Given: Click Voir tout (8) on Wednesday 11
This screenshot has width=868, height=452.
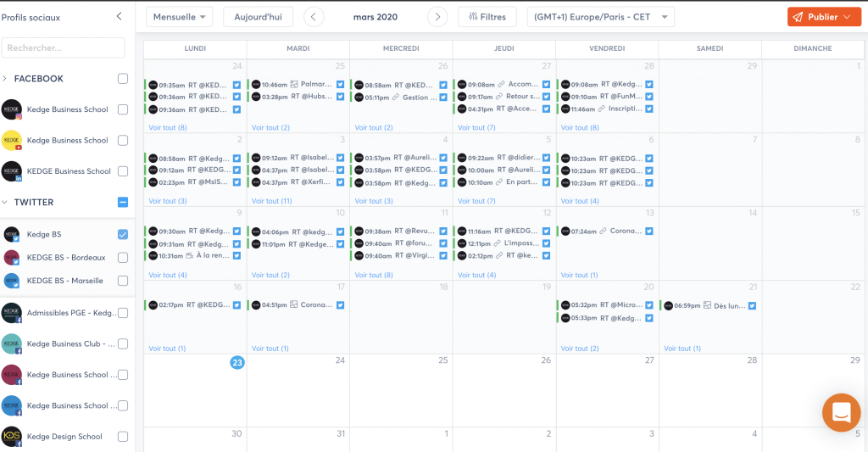Looking at the screenshot, I should pos(374,275).
